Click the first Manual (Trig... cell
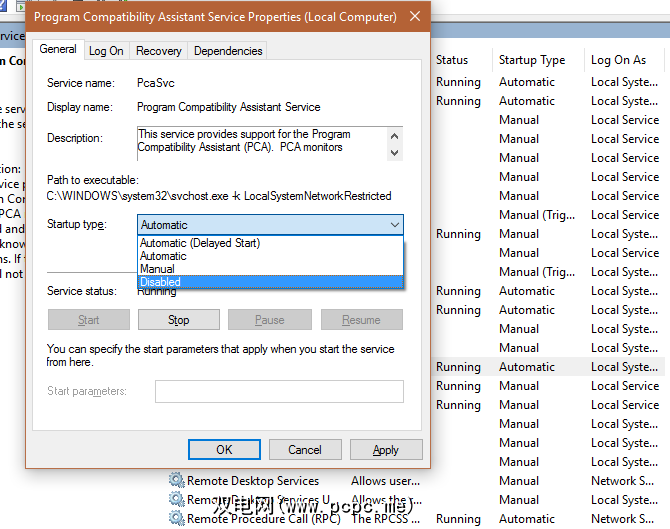Viewport: 670px width, 529px height. 537,215
